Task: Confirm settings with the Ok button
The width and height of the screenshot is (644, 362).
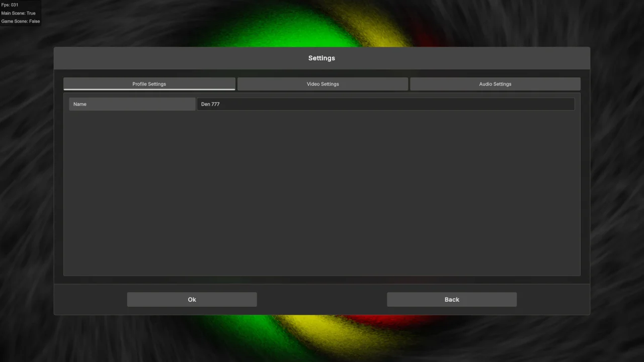Action: pos(192,300)
